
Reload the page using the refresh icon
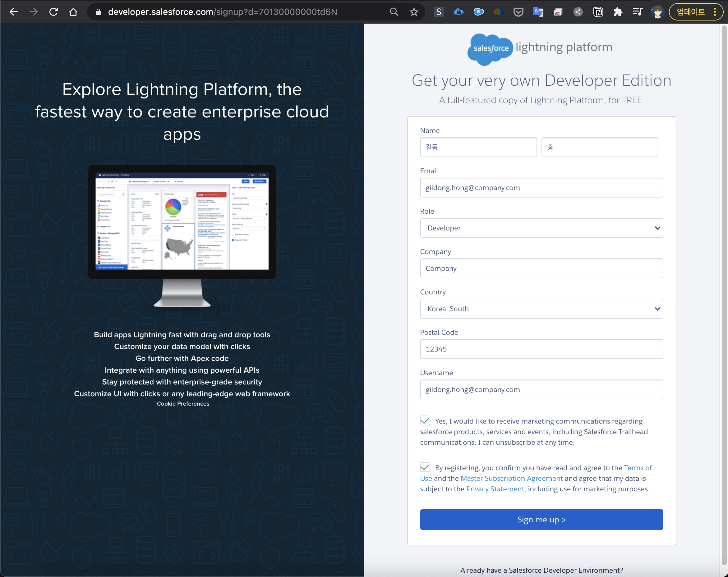pyautogui.click(x=53, y=12)
